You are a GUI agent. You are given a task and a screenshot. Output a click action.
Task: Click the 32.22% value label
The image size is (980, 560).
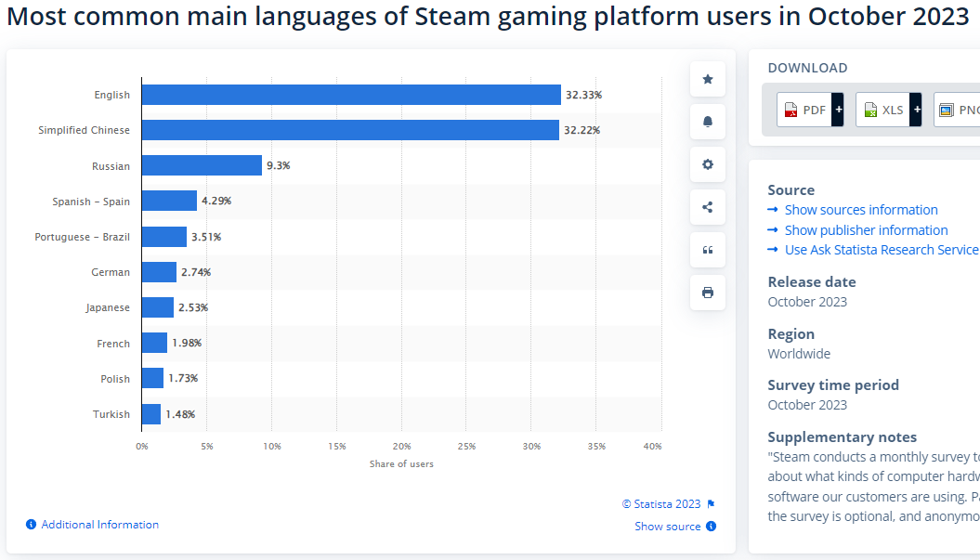coord(581,130)
